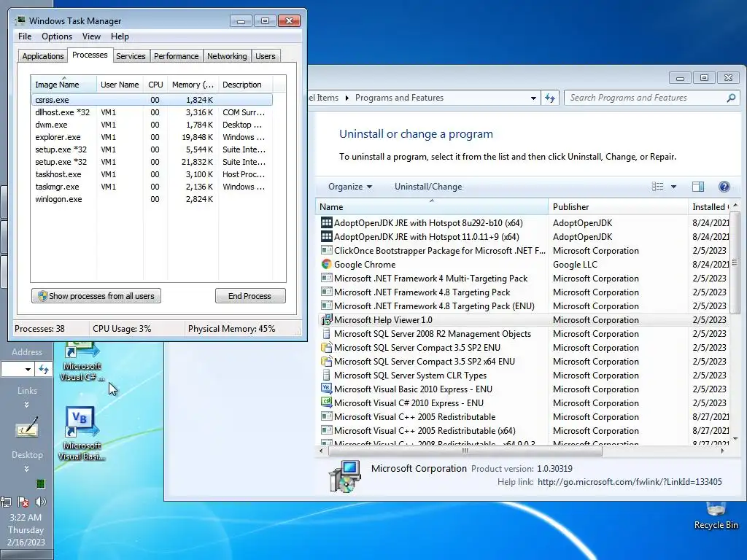This screenshot has width=747, height=560.
Task: Open the Organize dropdown menu
Action: [349, 187]
